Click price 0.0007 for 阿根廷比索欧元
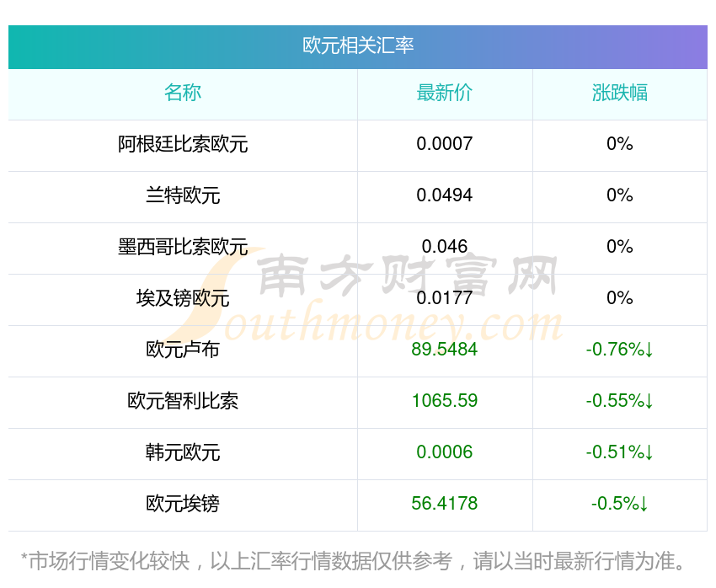Viewport: 716px width, 588px height. pyautogui.click(x=444, y=144)
